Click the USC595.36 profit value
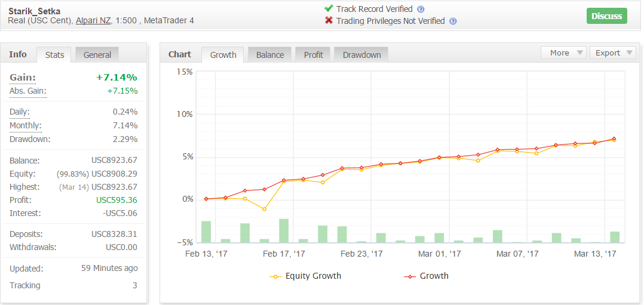644x305 pixels. (x=116, y=201)
